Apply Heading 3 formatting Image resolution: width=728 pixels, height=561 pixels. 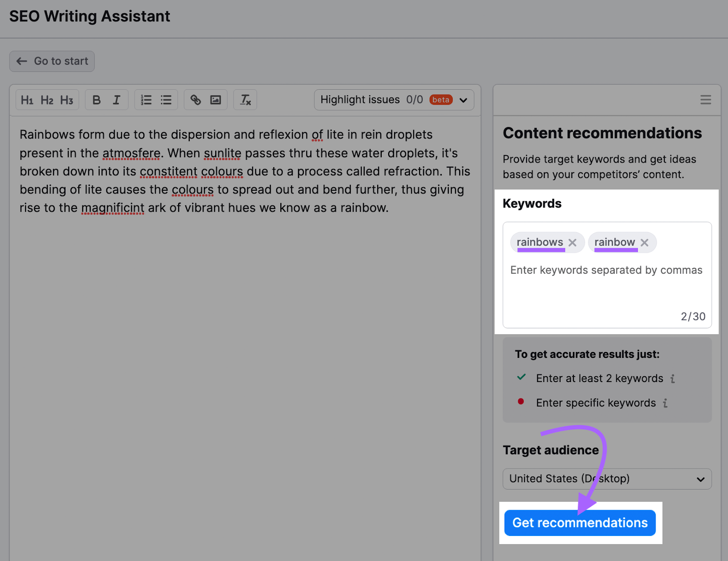tap(67, 100)
